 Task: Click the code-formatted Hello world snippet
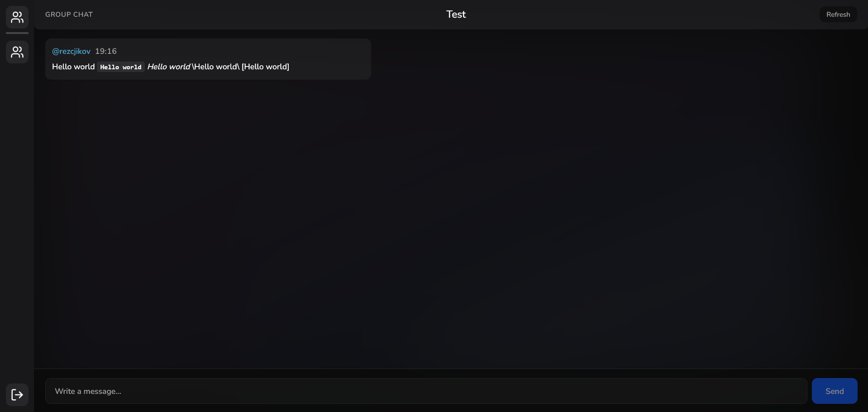(121, 67)
